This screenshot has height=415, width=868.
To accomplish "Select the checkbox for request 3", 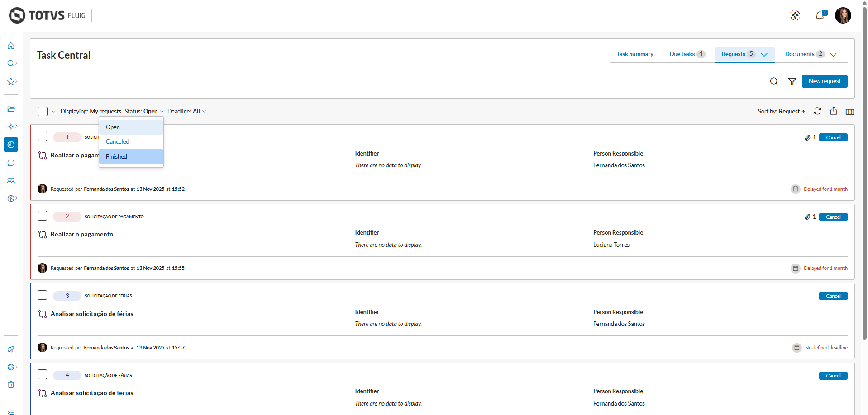I will tap(43, 295).
